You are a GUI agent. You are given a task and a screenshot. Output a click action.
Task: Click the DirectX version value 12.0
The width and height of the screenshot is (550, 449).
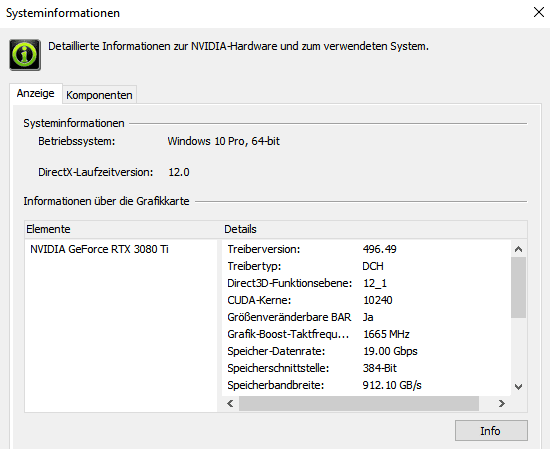[x=179, y=172]
